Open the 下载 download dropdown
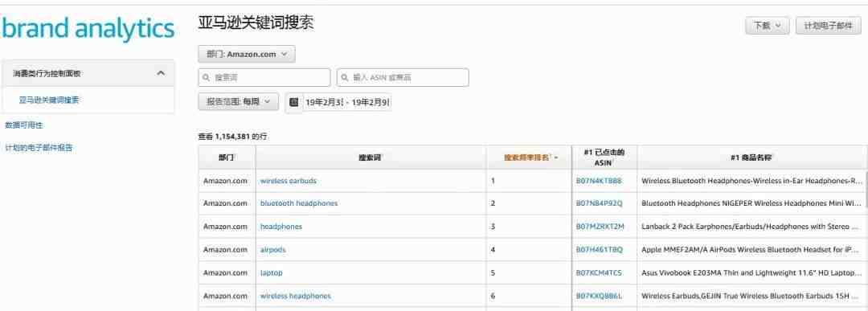This screenshot has width=868, height=311. (767, 26)
